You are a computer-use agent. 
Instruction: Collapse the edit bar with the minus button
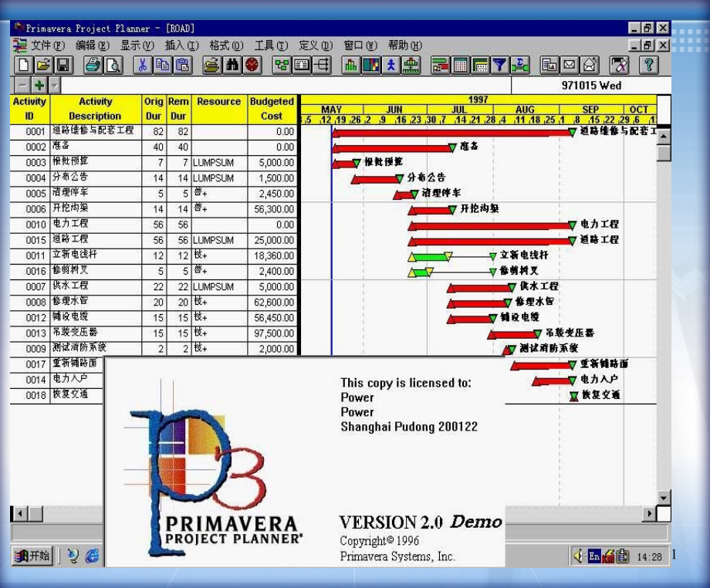tap(22, 85)
